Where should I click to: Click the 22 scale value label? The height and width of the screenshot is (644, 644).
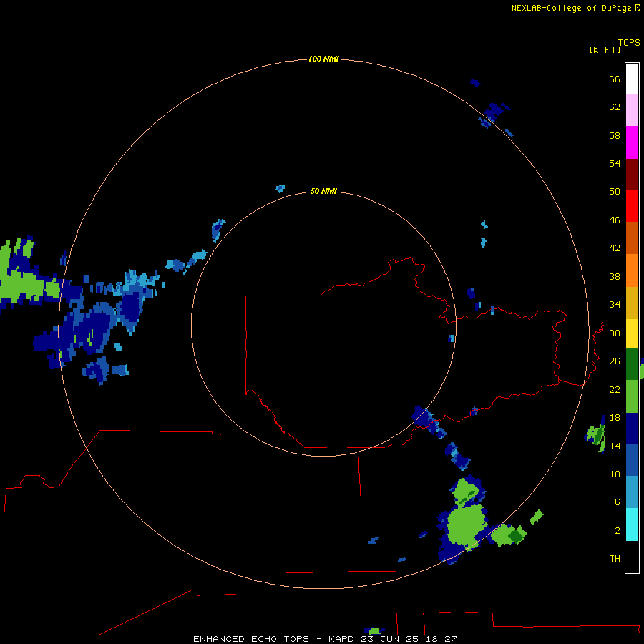(x=615, y=390)
